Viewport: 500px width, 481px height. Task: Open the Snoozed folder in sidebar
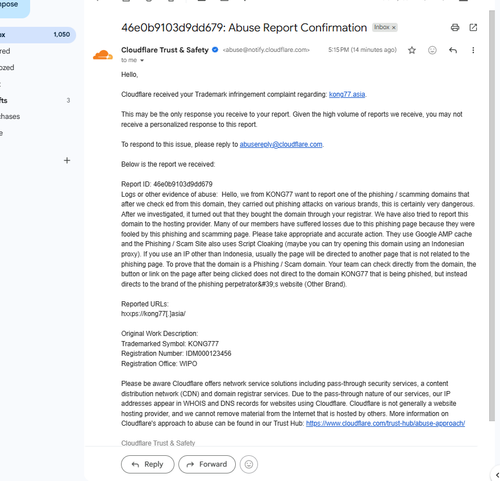pyautogui.click(x=36, y=67)
